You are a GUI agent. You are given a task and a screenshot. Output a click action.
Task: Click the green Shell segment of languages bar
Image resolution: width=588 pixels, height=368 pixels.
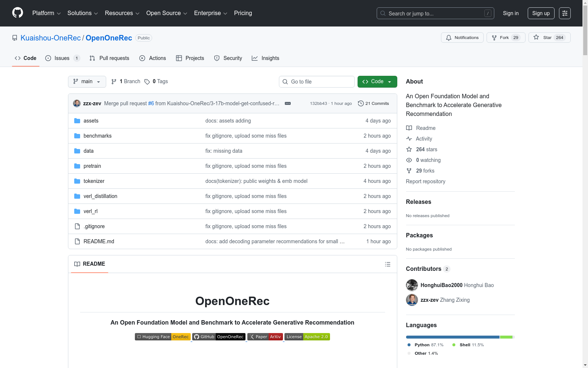pyautogui.click(x=506, y=337)
